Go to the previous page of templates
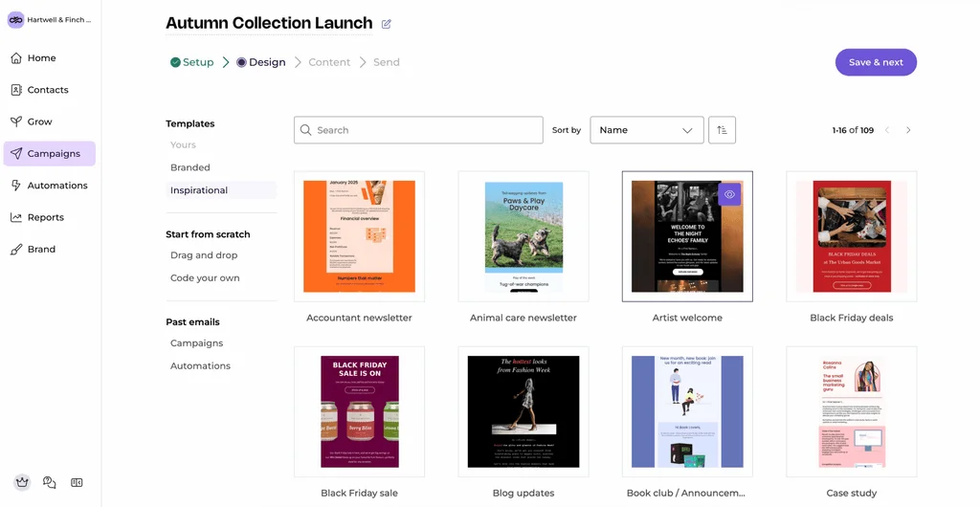The image size is (980, 507). click(x=887, y=130)
